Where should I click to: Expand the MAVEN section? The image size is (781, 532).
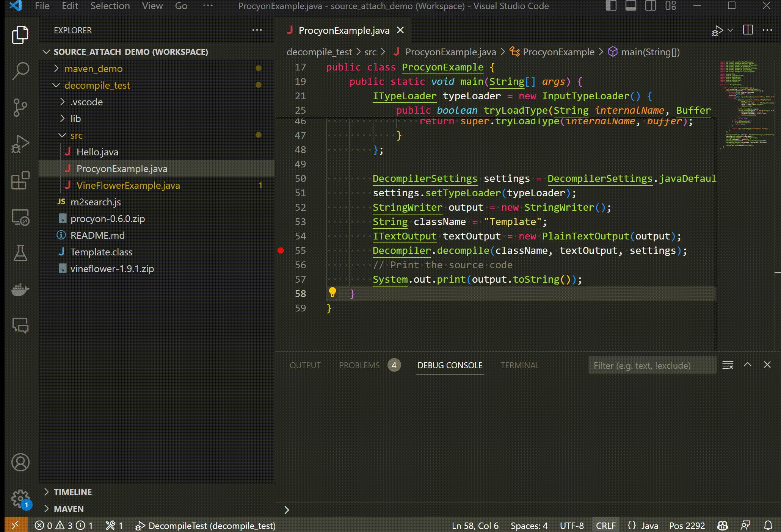(x=69, y=509)
